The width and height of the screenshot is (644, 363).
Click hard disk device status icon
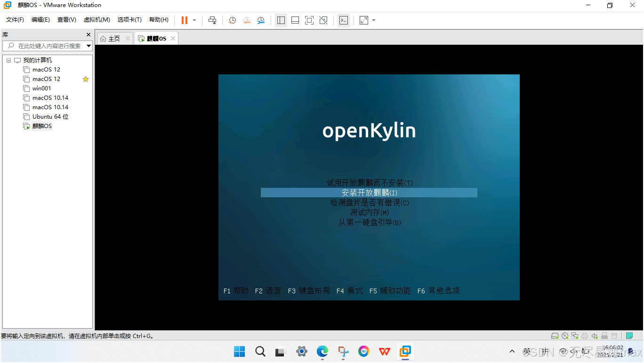coord(555,336)
